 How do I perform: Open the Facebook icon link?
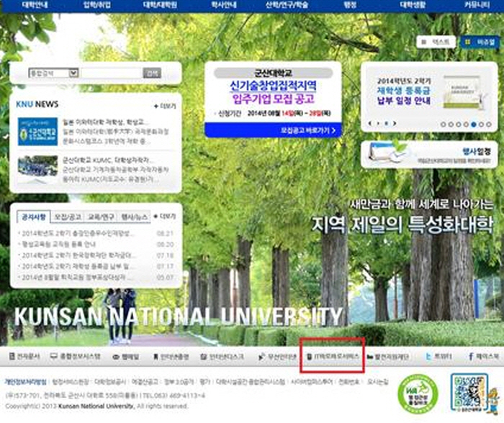click(483, 356)
